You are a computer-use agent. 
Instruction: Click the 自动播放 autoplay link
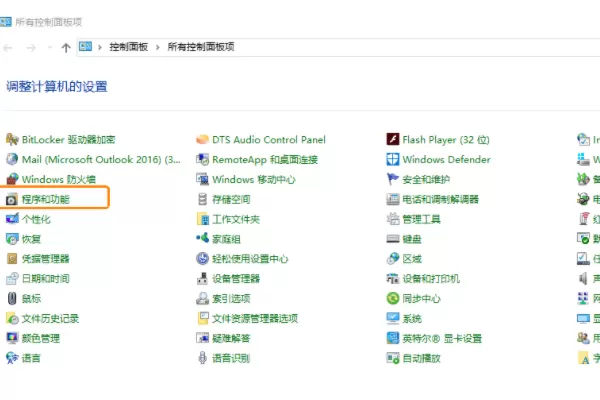click(x=422, y=358)
